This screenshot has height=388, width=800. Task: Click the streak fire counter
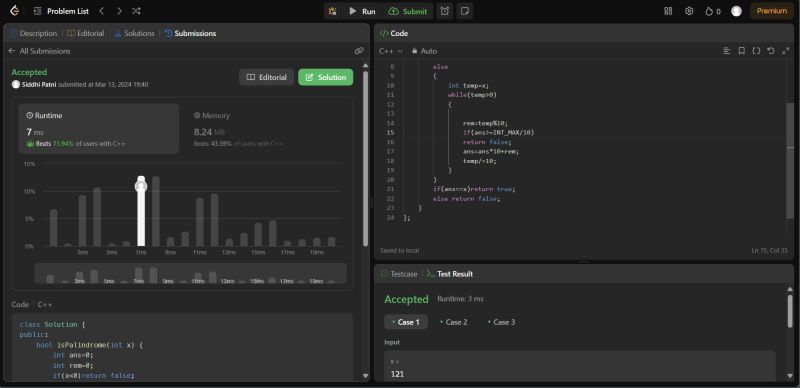point(713,11)
